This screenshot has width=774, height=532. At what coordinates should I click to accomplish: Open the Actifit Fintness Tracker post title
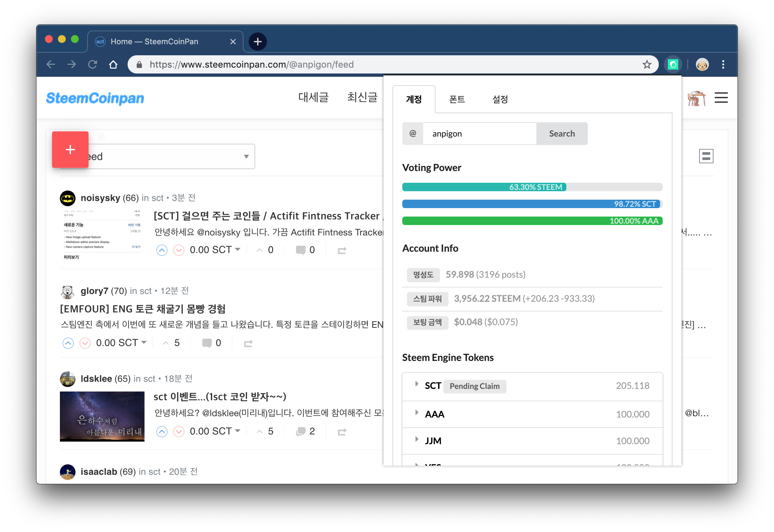coord(268,216)
